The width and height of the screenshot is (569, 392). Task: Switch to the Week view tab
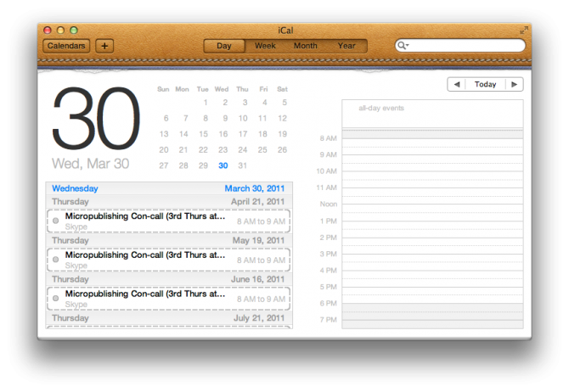coord(265,46)
